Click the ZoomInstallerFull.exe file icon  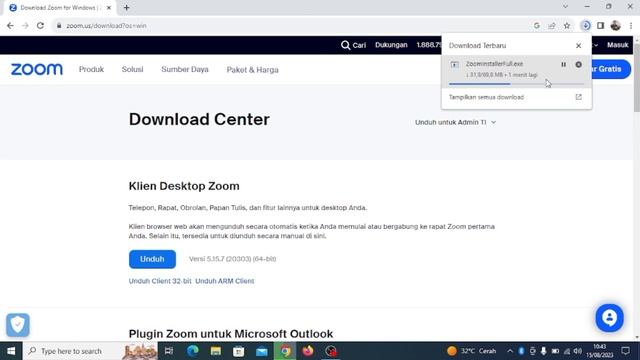(454, 64)
